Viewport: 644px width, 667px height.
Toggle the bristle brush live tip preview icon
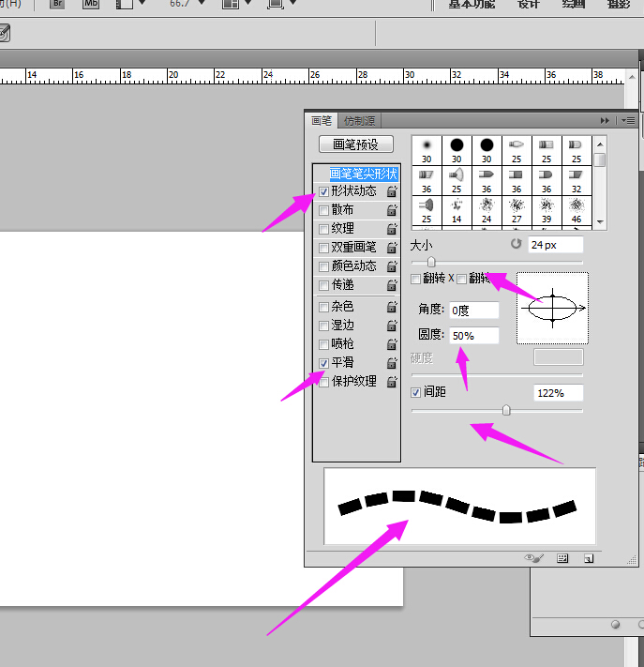point(534,558)
